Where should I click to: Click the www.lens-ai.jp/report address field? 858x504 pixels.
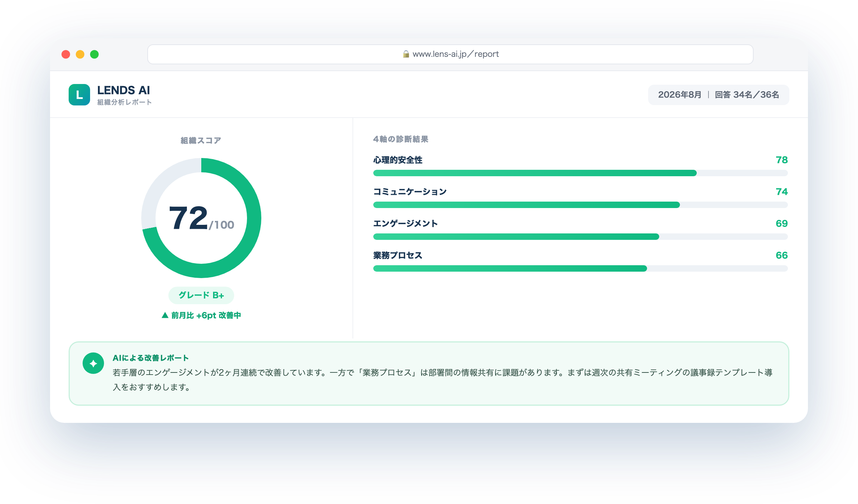(450, 54)
